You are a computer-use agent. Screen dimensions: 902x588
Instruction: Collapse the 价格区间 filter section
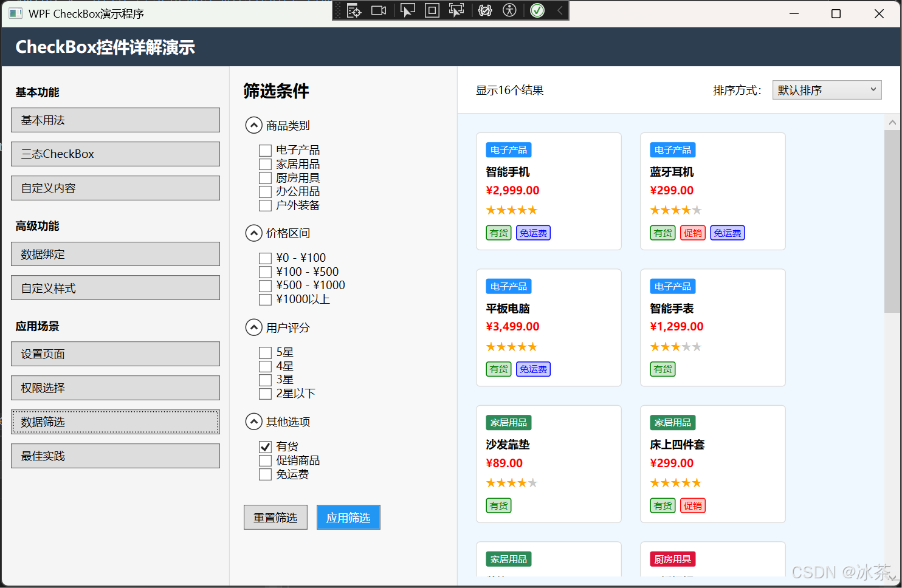(x=253, y=233)
